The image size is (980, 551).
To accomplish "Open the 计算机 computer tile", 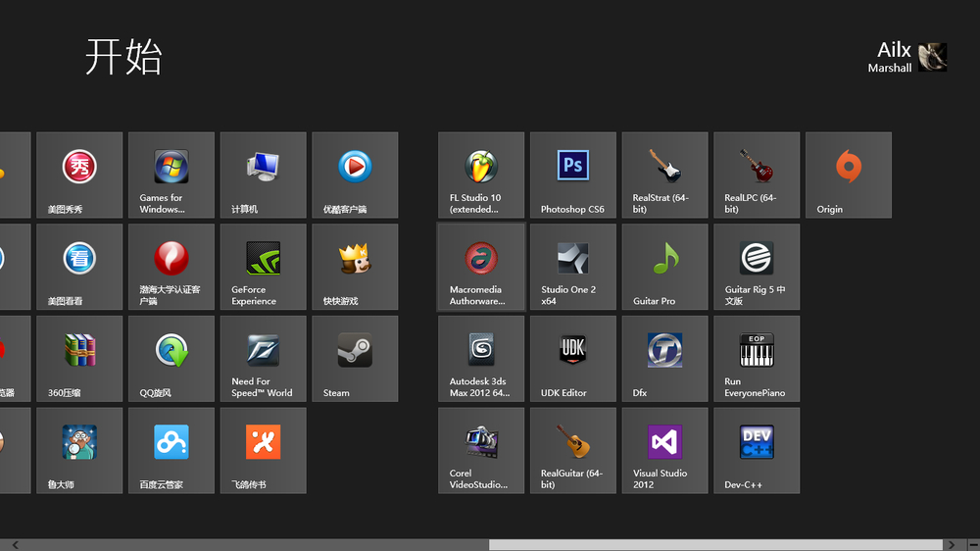I will click(x=263, y=175).
